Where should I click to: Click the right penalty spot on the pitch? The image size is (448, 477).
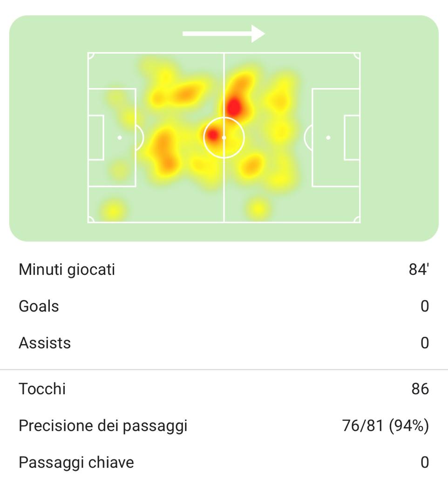(x=328, y=138)
